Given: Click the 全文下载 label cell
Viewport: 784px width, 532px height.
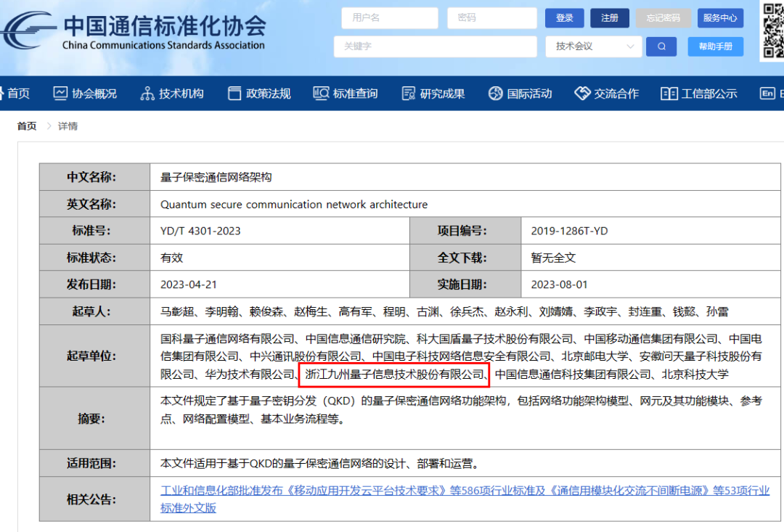Looking at the screenshot, I should click(465, 258).
